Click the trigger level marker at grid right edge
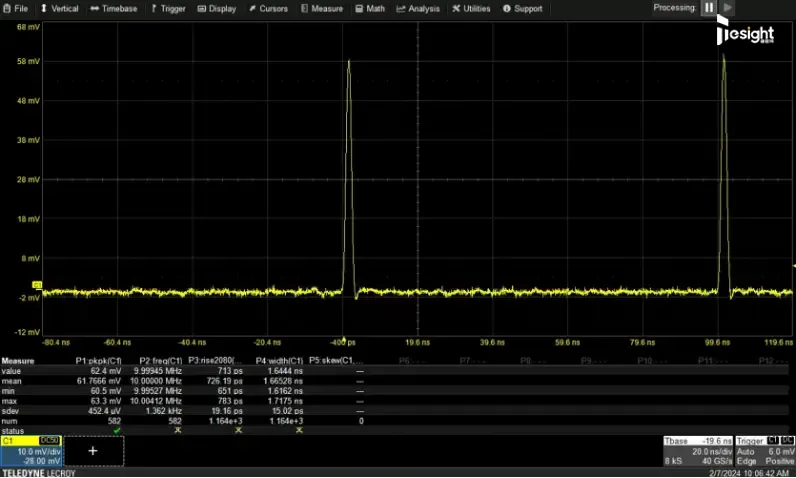The height and width of the screenshot is (478, 796). pos(793,266)
